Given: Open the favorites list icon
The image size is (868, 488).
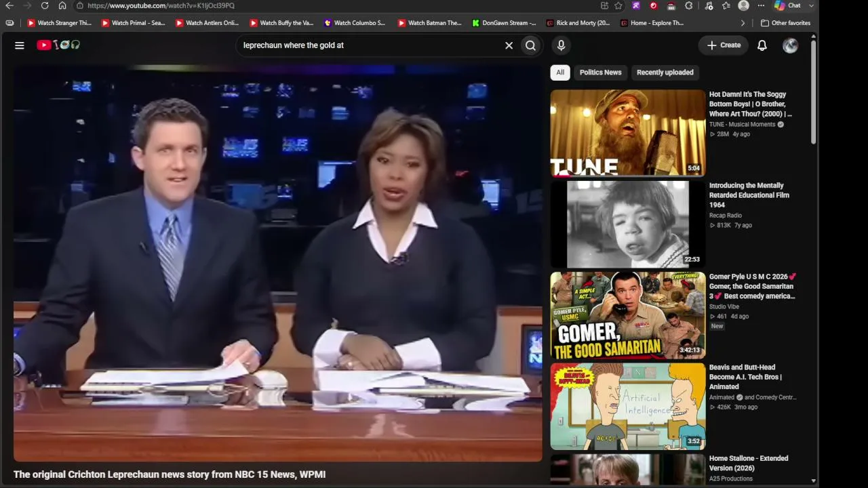Looking at the screenshot, I should [726, 5].
